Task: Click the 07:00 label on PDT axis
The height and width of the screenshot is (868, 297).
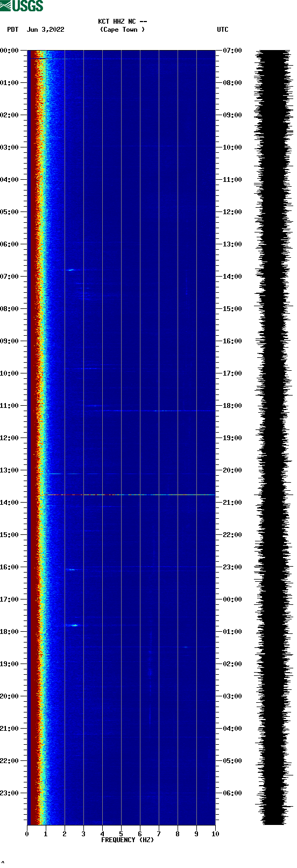Action: click(10, 277)
